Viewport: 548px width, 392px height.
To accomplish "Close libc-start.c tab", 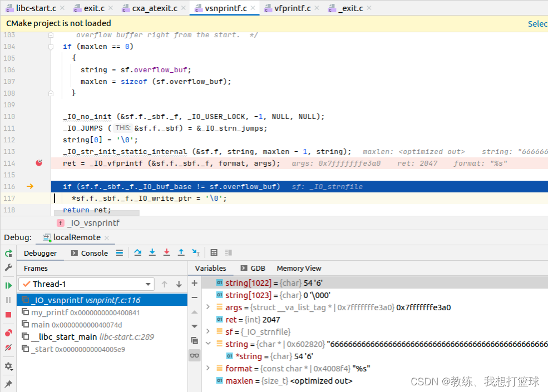I will coord(62,8).
